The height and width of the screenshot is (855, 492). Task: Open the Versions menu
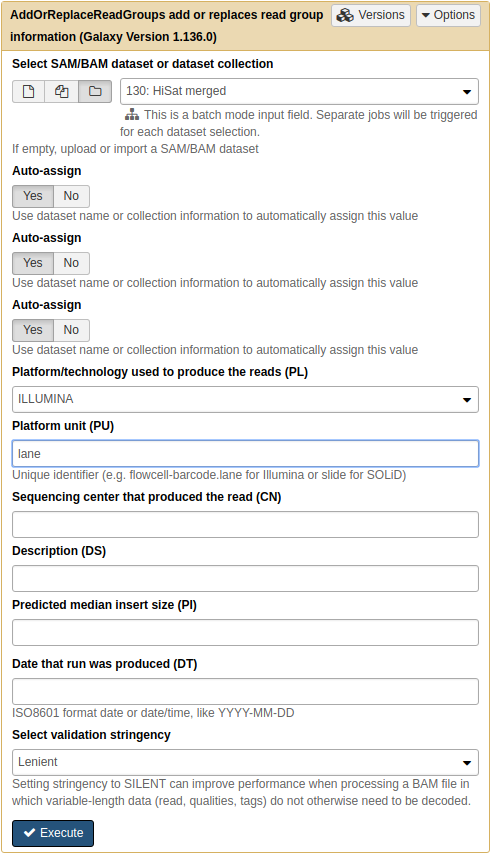[371, 15]
